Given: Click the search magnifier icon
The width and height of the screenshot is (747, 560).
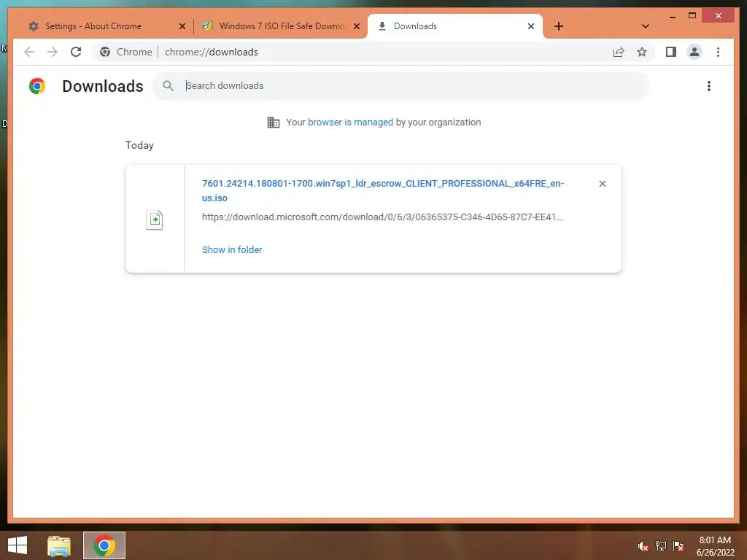Looking at the screenshot, I should pos(168,86).
